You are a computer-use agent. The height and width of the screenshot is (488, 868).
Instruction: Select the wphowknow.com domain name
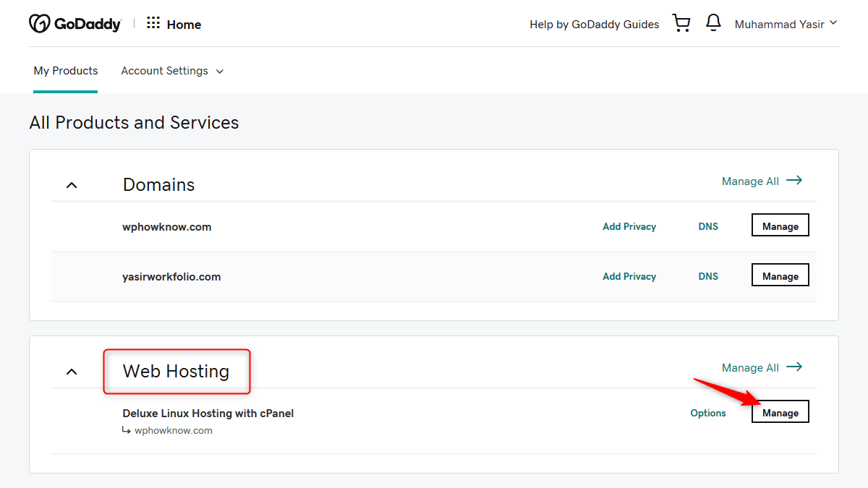(x=167, y=226)
